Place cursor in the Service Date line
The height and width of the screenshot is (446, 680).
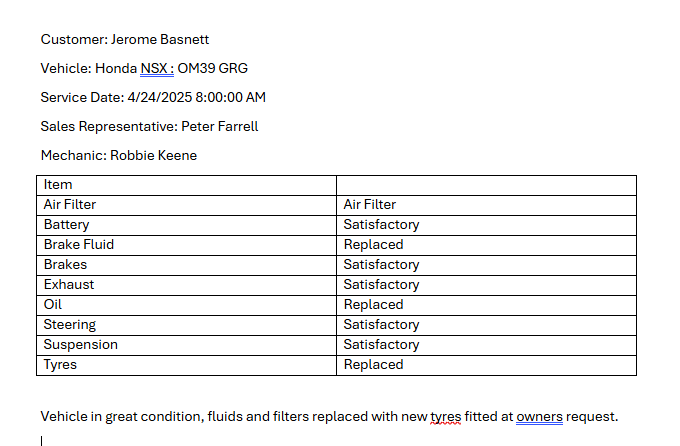pos(153,98)
